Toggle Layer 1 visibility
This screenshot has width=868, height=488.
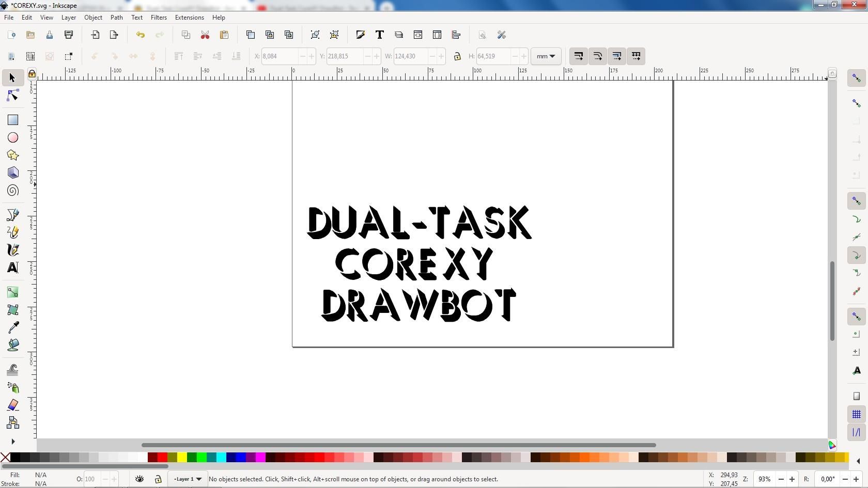[x=139, y=479]
